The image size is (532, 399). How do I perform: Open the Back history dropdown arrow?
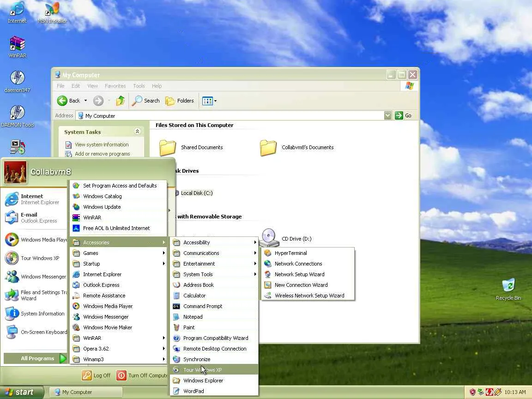click(x=85, y=101)
